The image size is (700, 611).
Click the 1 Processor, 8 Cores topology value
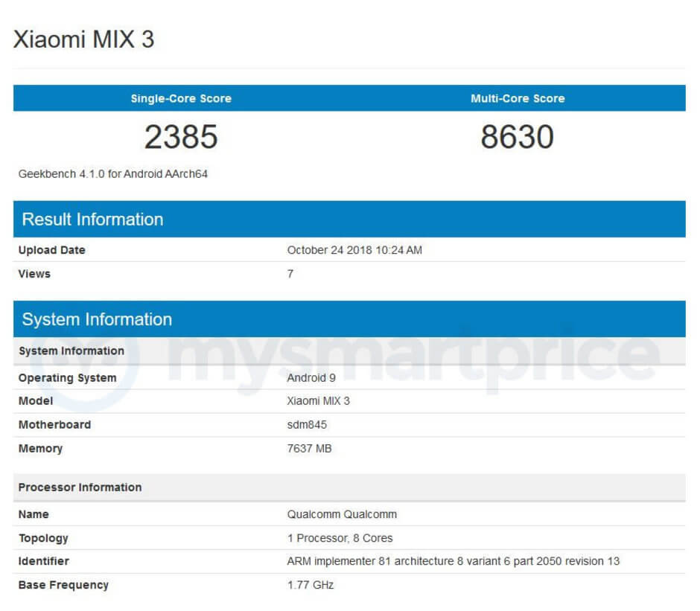click(340, 538)
